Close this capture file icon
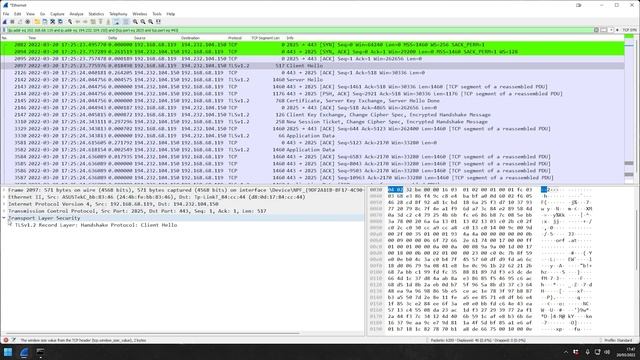The width and height of the screenshot is (640, 360). click(53, 22)
